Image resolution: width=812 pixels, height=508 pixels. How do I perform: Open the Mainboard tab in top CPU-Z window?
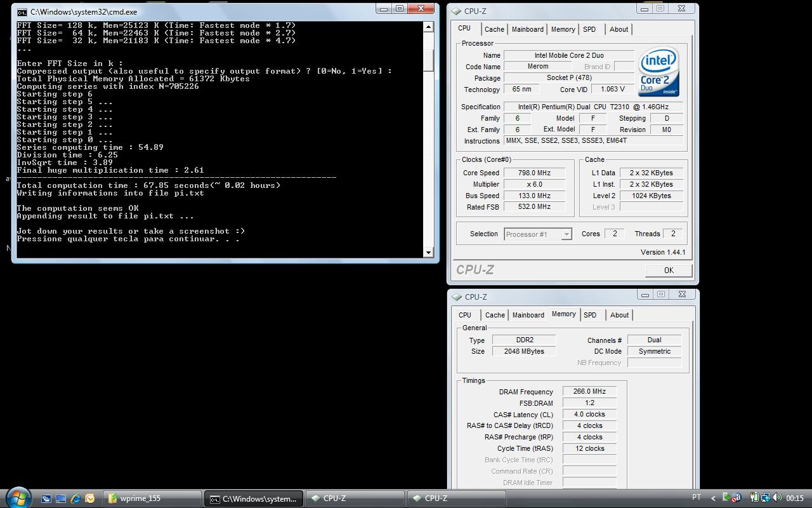point(528,29)
